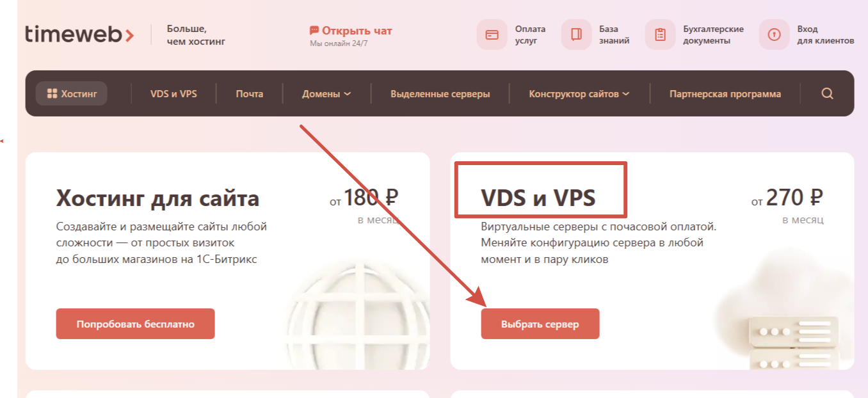868x398 pixels.
Task: Click the grid icon in the Хостинг tab
Action: point(52,93)
